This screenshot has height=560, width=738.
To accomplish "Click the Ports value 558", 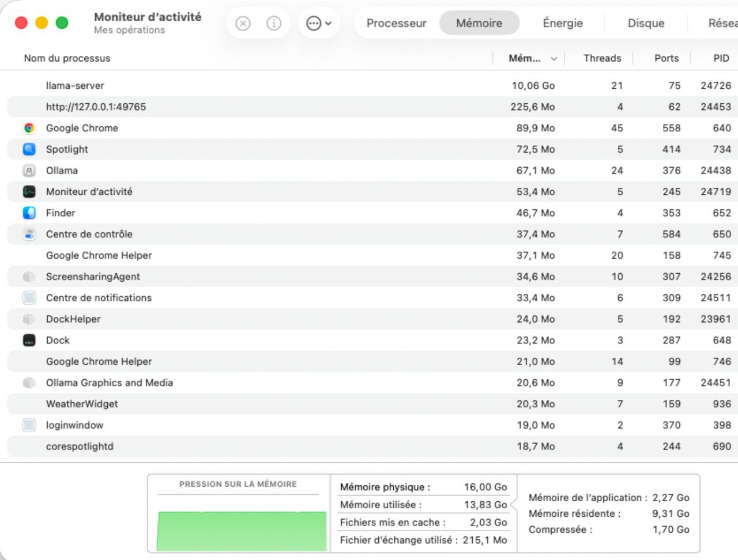I will click(672, 128).
